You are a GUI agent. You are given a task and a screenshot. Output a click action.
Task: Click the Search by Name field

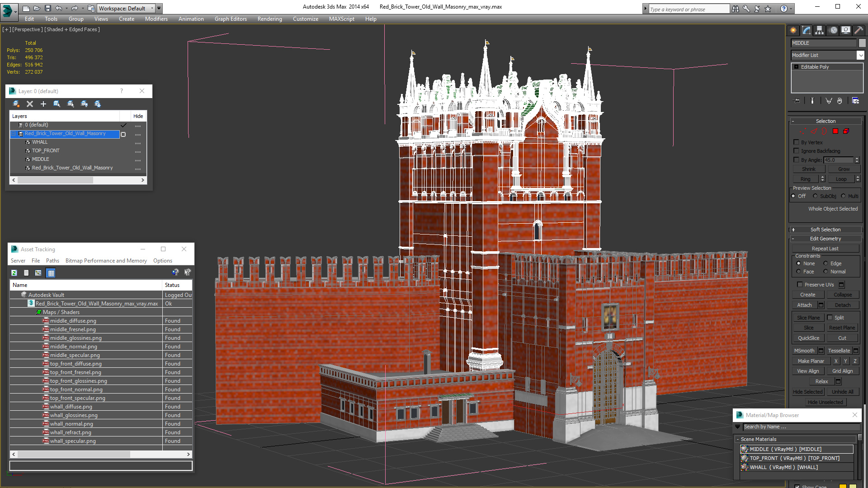pos(801,427)
